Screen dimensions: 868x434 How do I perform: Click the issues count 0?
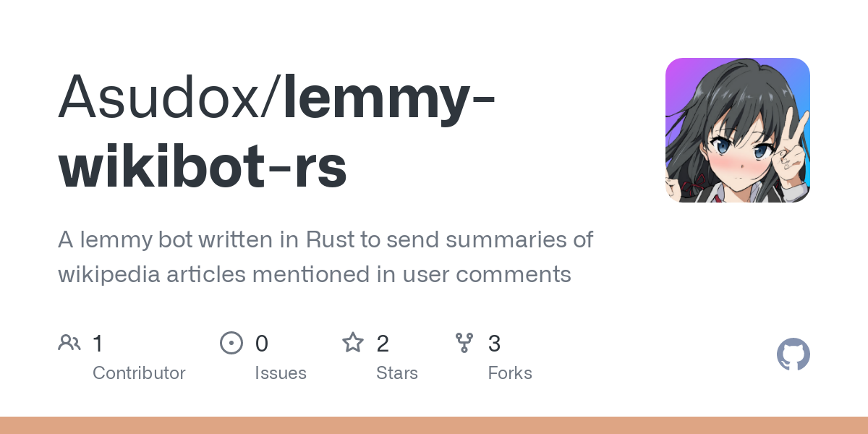pyautogui.click(x=262, y=343)
